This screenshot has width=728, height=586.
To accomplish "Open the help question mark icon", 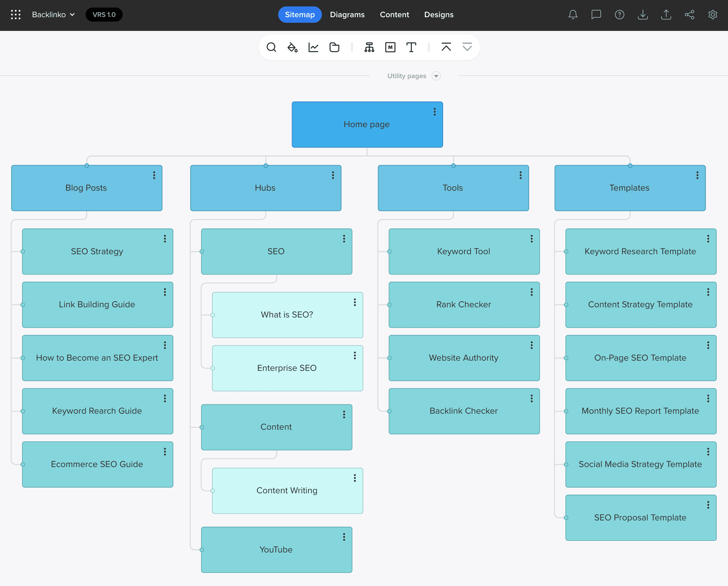I will pyautogui.click(x=619, y=15).
